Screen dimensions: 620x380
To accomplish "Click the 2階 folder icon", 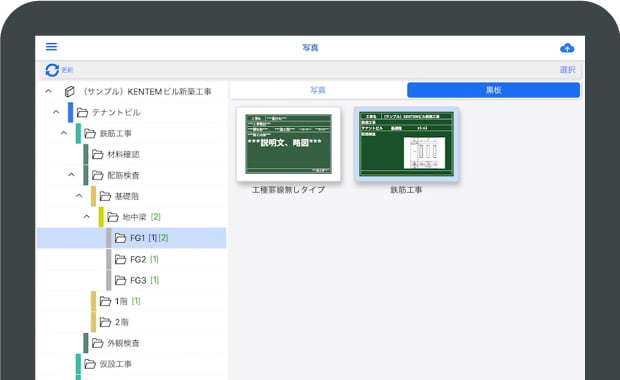I will pyautogui.click(x=105, y=322).
